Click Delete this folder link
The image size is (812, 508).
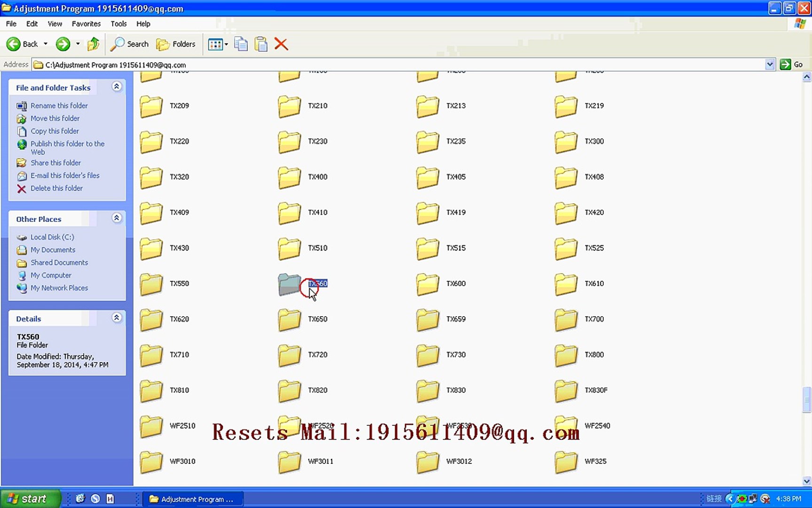(56, 188)
